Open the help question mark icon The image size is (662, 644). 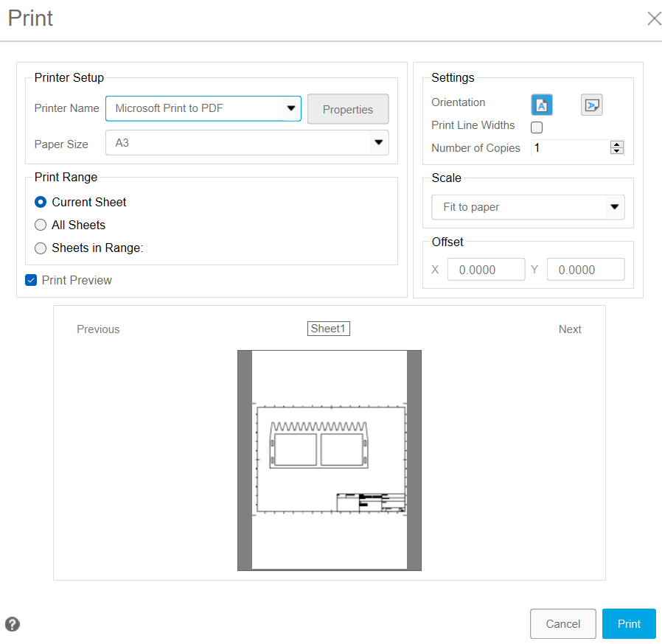point(13,624)
